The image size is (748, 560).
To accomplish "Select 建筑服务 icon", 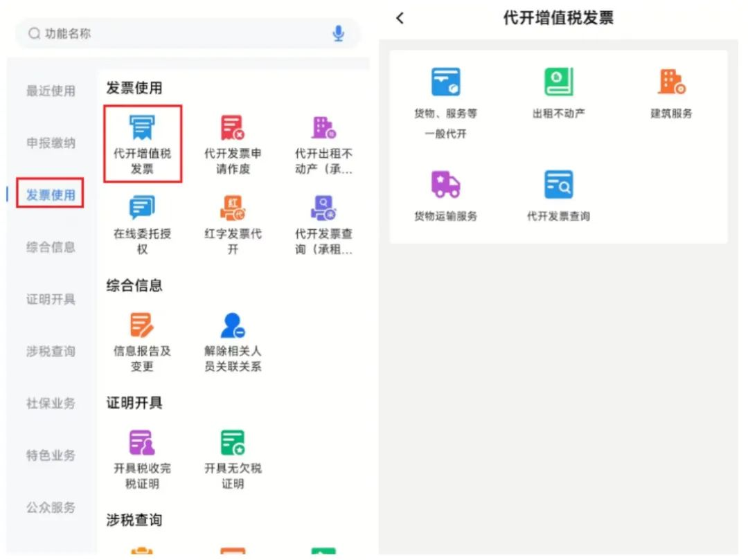I will click(672, 82).
